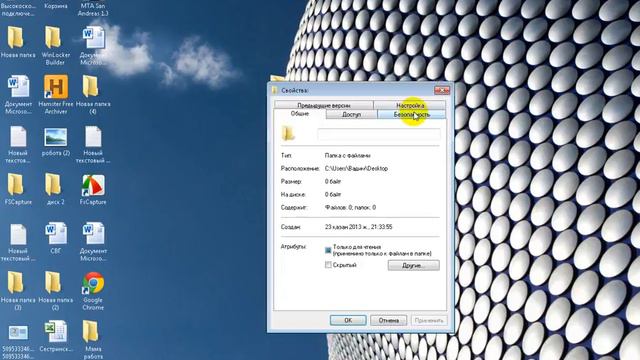Open the Настройка tab
This screenshot has height=360, width=640.
click(x=409, y=105)
